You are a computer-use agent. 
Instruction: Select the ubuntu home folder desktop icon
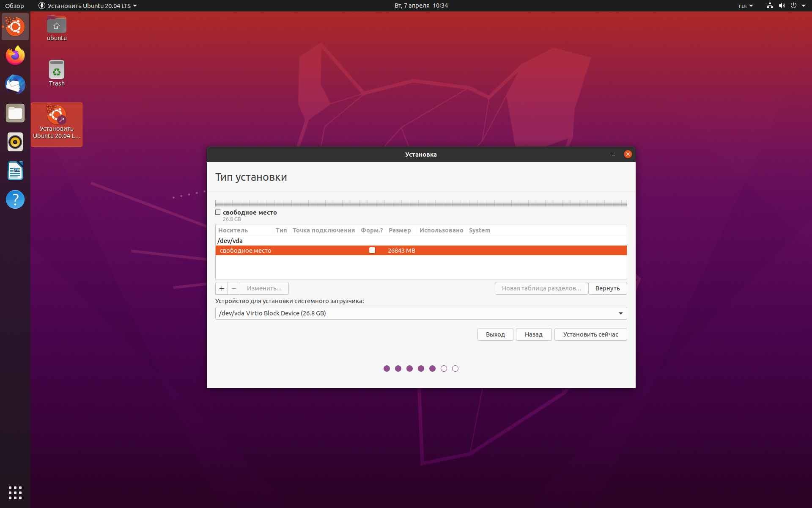[x=57, y=29]
